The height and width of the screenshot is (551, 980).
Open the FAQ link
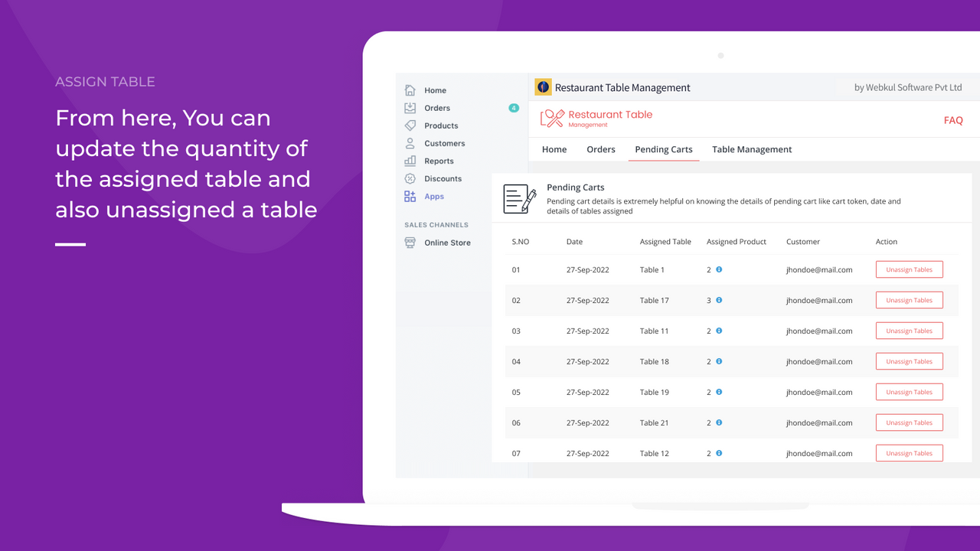(x=953, y=120)
